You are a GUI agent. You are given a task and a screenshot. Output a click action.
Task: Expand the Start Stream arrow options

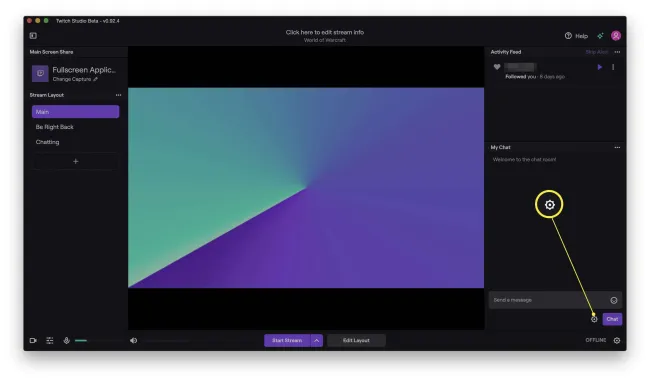coord(317,340)
